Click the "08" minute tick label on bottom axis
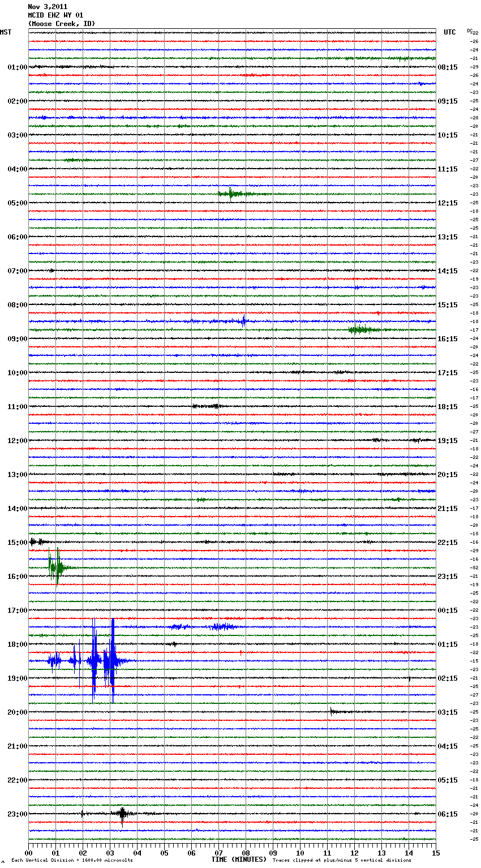This screenshot has height=868, width=481. (246, 853)
